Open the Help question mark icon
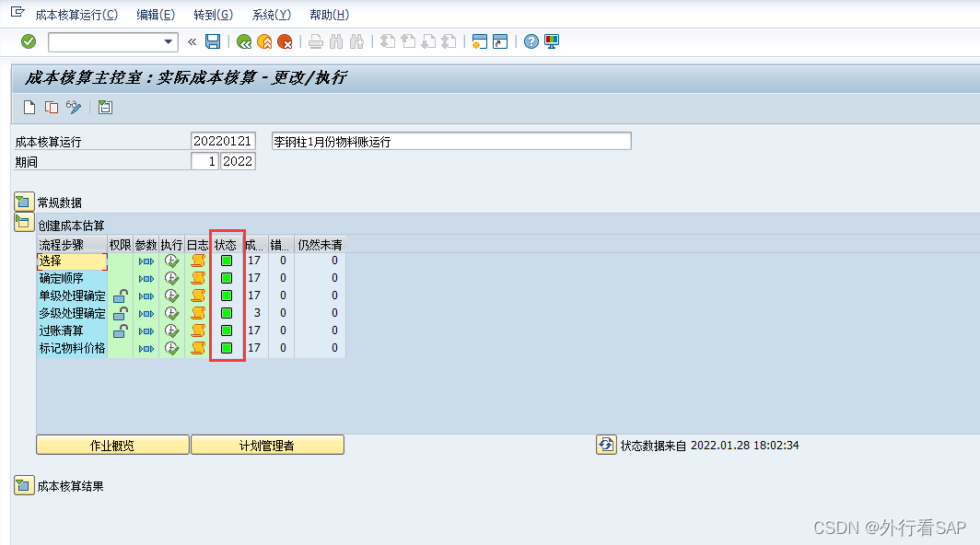 (531, 41)
